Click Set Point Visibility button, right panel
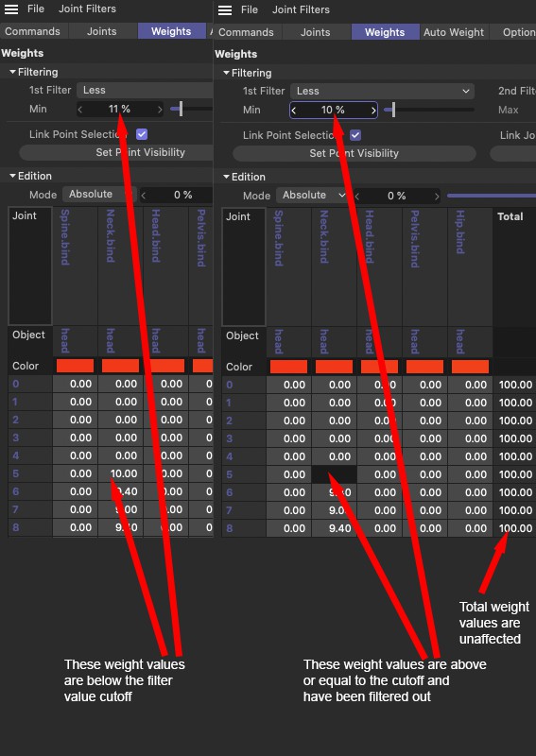The image size is (536, 756). (354, 153)
